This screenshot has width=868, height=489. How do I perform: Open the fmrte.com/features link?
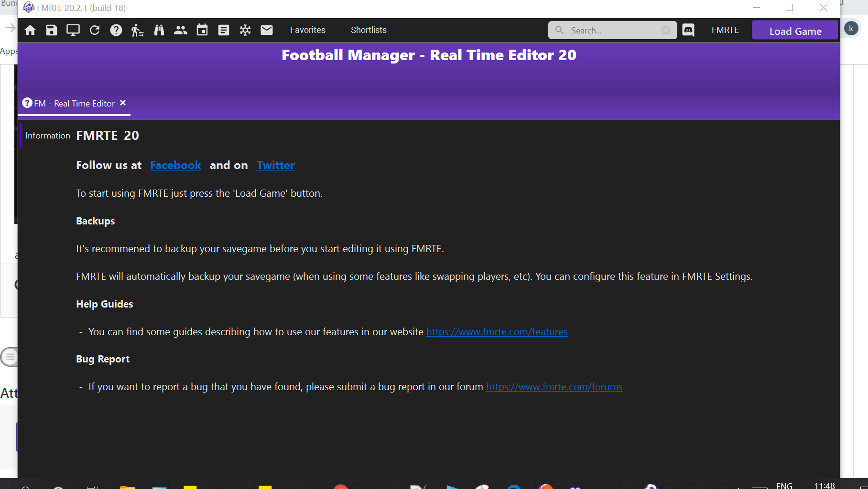tap(497, 331)
